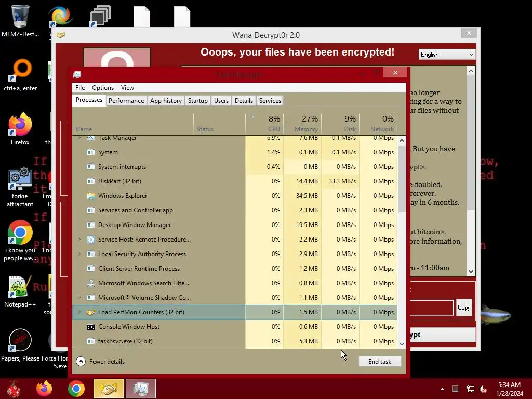Image resolution: width=532 pixels, height=399 pixels.
Task: Open the action center flag tray icon
Action: click(455, 389)
